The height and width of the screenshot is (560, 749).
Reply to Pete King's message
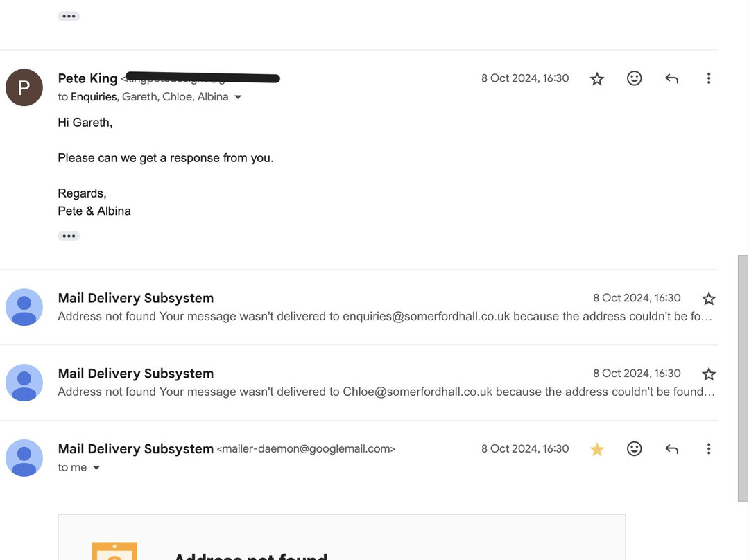coord(671,78)
